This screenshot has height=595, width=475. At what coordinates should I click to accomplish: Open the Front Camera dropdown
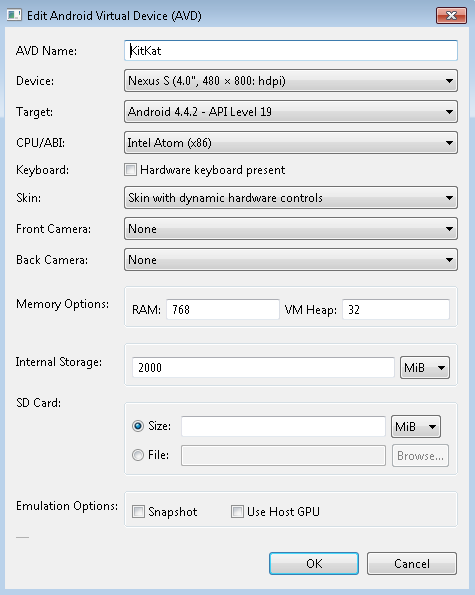click(291, 229)
